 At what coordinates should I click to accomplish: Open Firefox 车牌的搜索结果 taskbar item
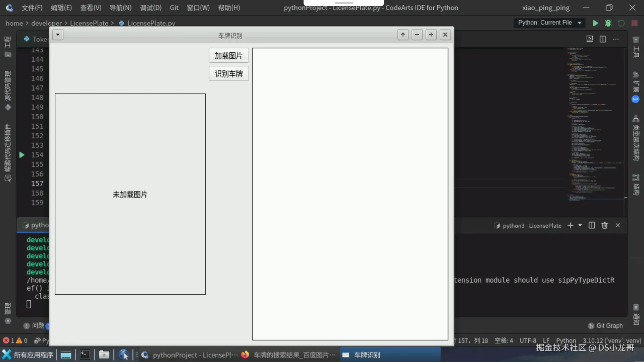(288, 355)
